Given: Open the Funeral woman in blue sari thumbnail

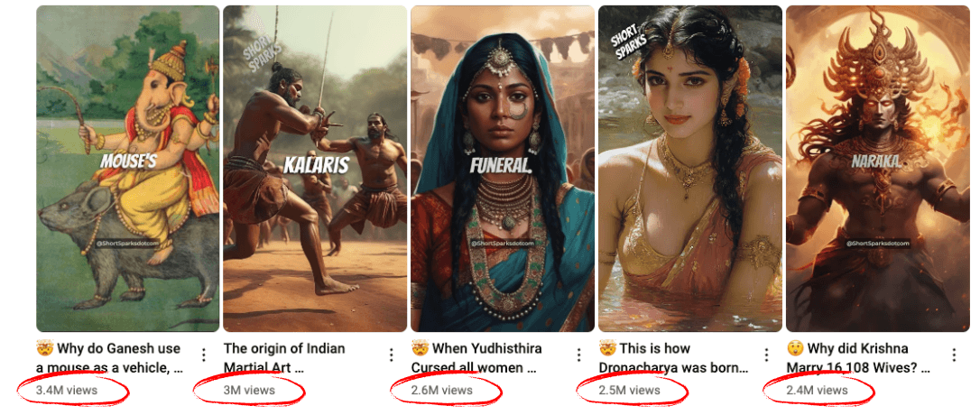Looking at the screenshot, I should [503, 169].
